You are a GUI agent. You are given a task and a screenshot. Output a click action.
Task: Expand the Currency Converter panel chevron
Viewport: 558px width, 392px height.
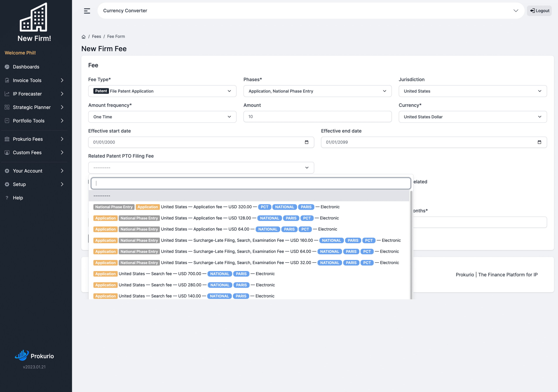coord(516,11)
